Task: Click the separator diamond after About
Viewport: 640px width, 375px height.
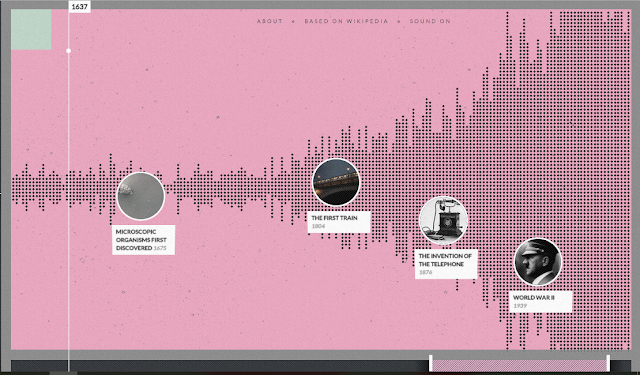Action: click(x=293, y=21)
